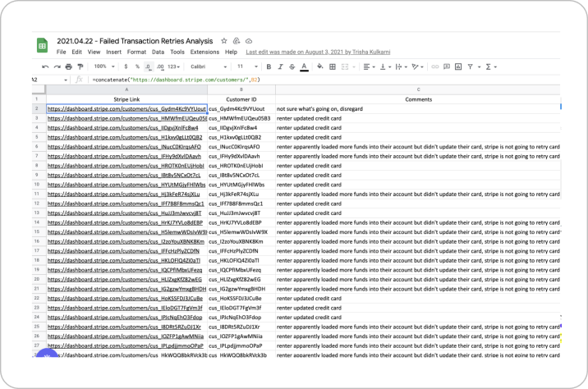588x389 pixels.
Task: Select the 'not sure what's going on, disregard' cell
Action: pos(418,109)
